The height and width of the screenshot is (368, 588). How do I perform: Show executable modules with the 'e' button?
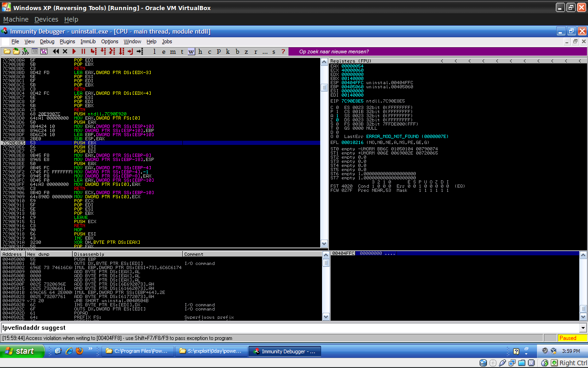click(x=164, y=52)
